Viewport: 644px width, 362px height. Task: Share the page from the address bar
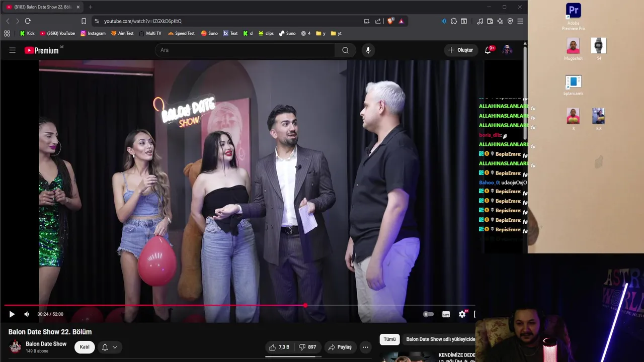378,21
